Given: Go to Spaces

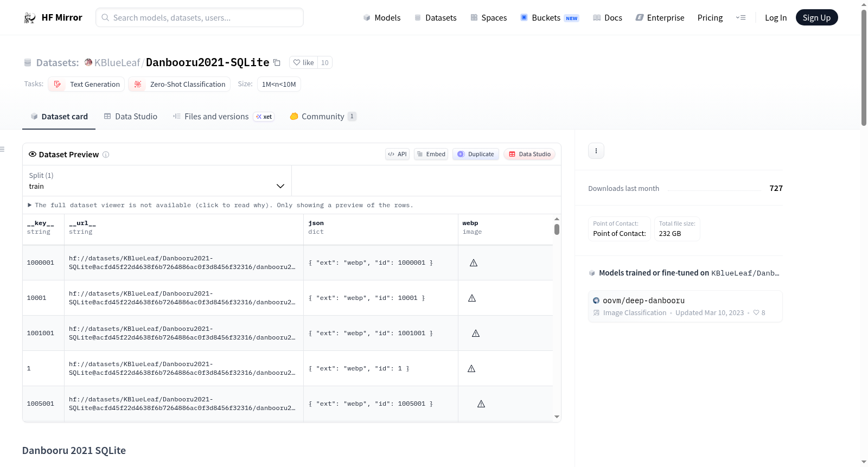Looking at the screenshot, I should [x=488, y=18].
